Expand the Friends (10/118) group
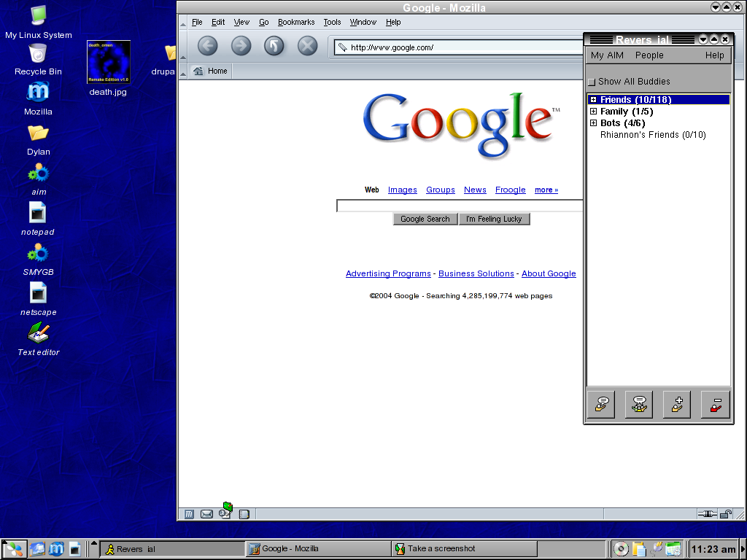 pos(593,99)
